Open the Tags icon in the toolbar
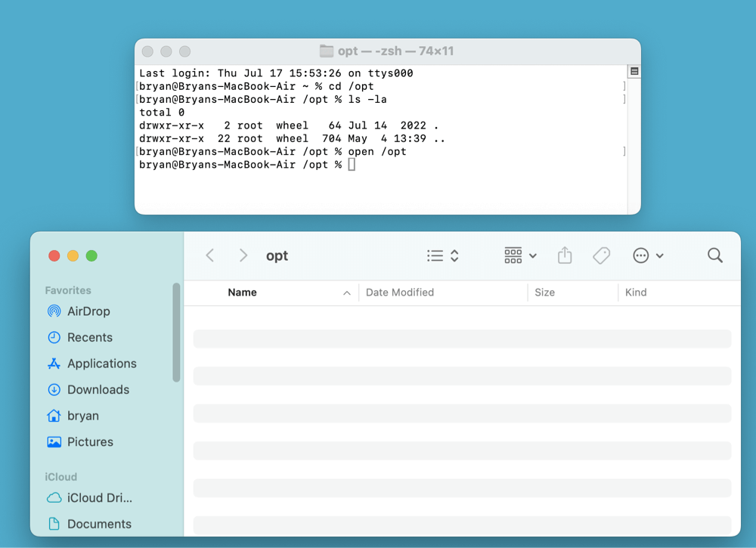The width and height of the screenshot is (756, 548). click(x=601, y=255)
